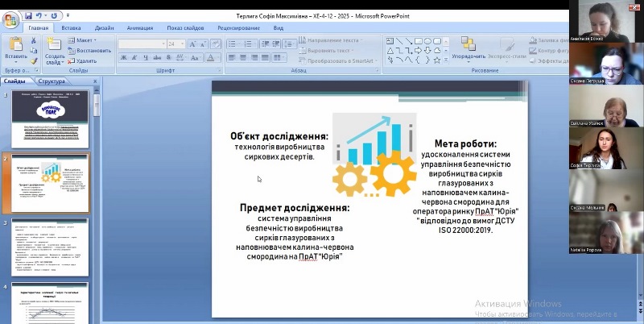The width and height of the screenshot is (644, 324).
Task: Click the Paste (Вставить) icon
Action: 15,47
